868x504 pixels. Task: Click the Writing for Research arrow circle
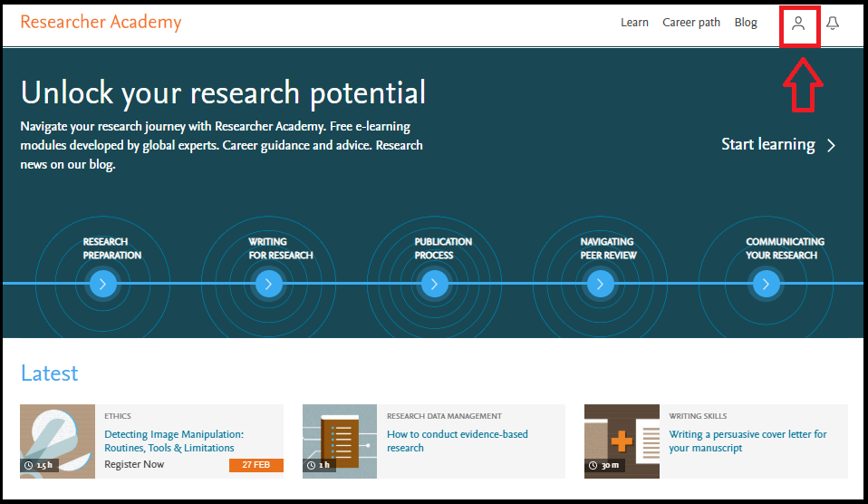click(268, 284)
